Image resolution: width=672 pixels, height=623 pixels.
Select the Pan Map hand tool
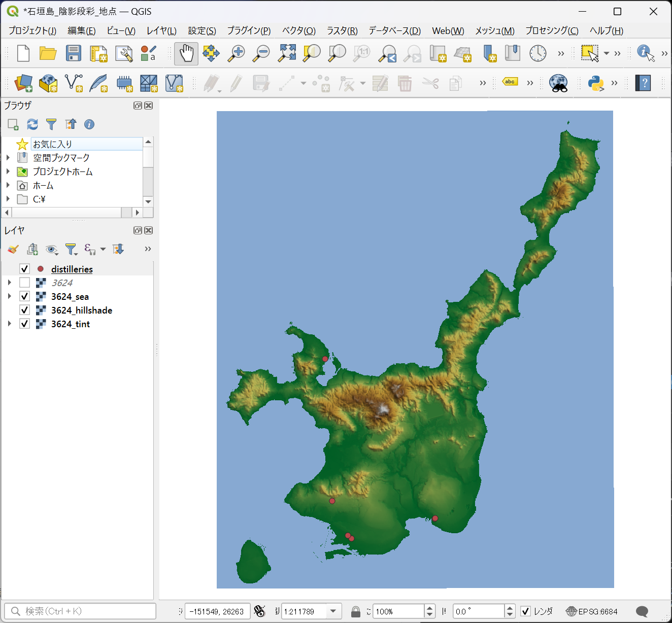pyautogui.click(x=186, y=53)
